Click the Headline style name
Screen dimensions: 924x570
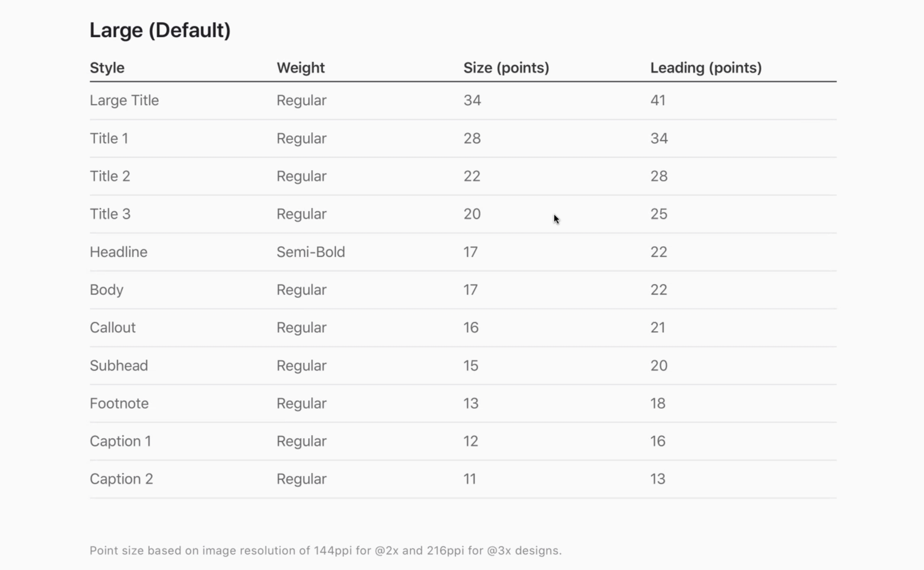pyautogui.click(x=119, y=252)
